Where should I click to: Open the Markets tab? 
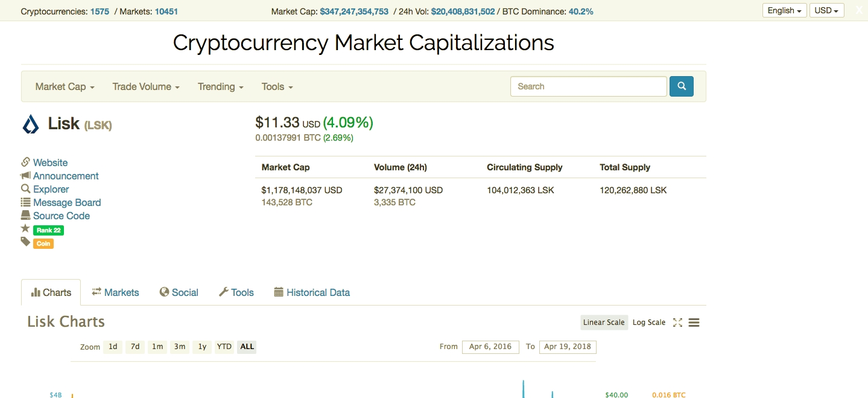coord(115,292)
